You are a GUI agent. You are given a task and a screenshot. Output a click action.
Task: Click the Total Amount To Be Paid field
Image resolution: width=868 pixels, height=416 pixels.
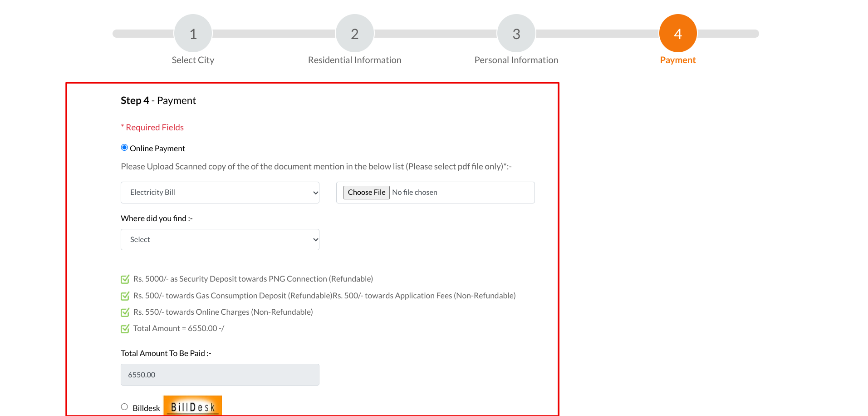click(x=220, y=375)
